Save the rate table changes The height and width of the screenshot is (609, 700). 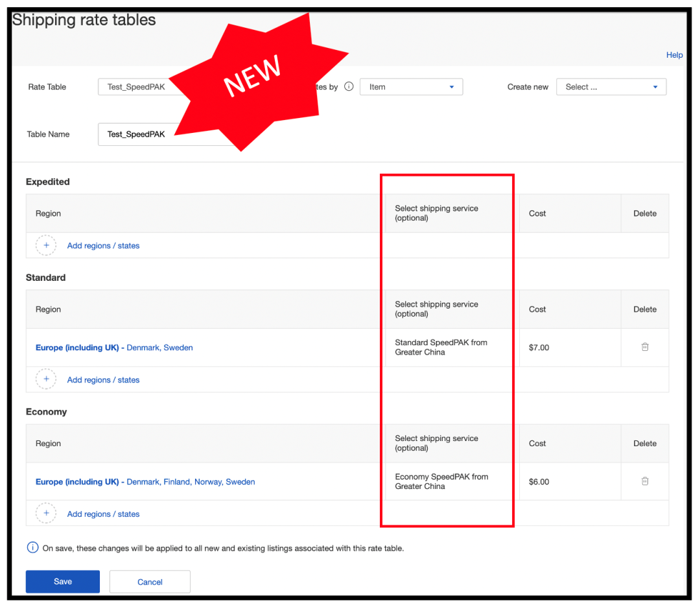click(x=62, y=581)
